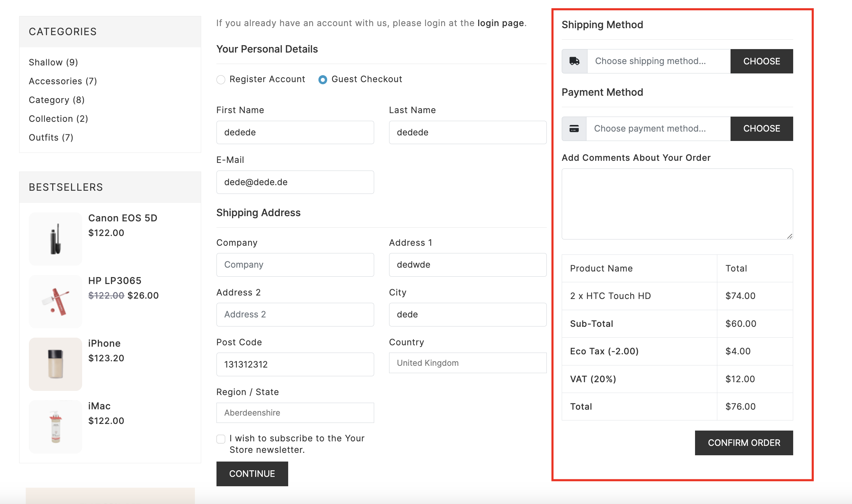
Task: Click the comments textarea resize handle
Action: pyautogui.click(x=790, y=236)
